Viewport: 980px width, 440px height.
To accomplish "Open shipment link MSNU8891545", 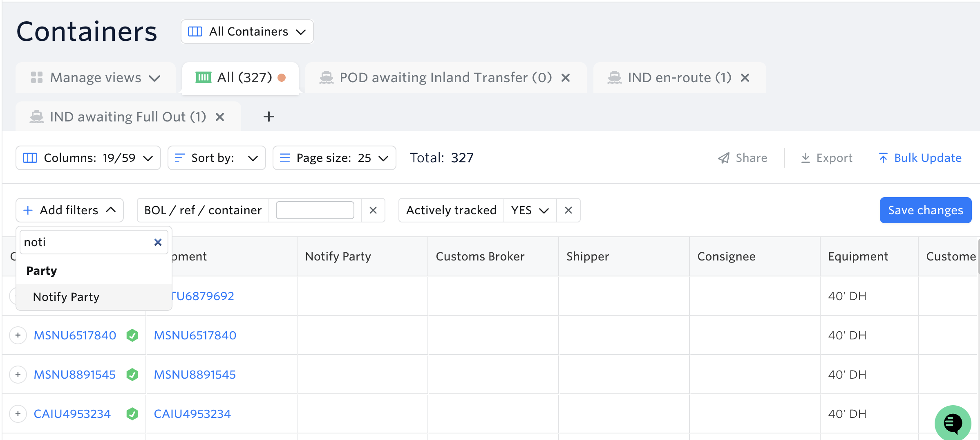I will (195, 375).
